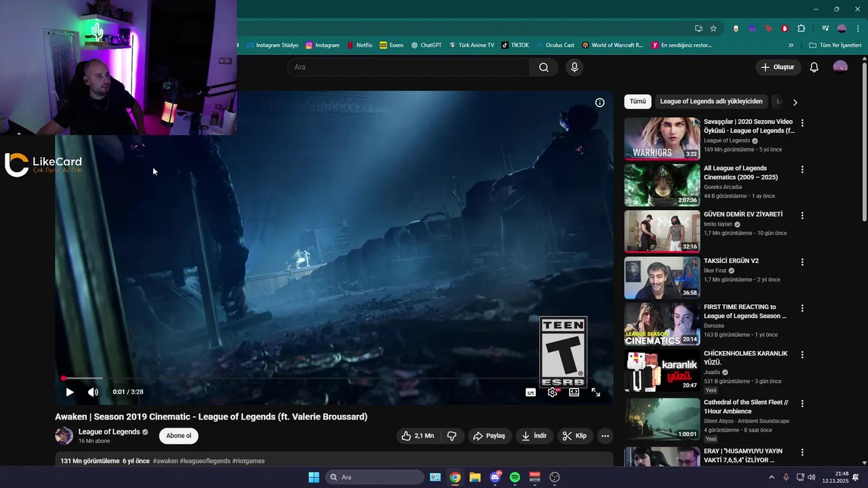Open more options for Cathedral of Silent Fleet
This screenshot has height=488, width=868.
point(802,403)
